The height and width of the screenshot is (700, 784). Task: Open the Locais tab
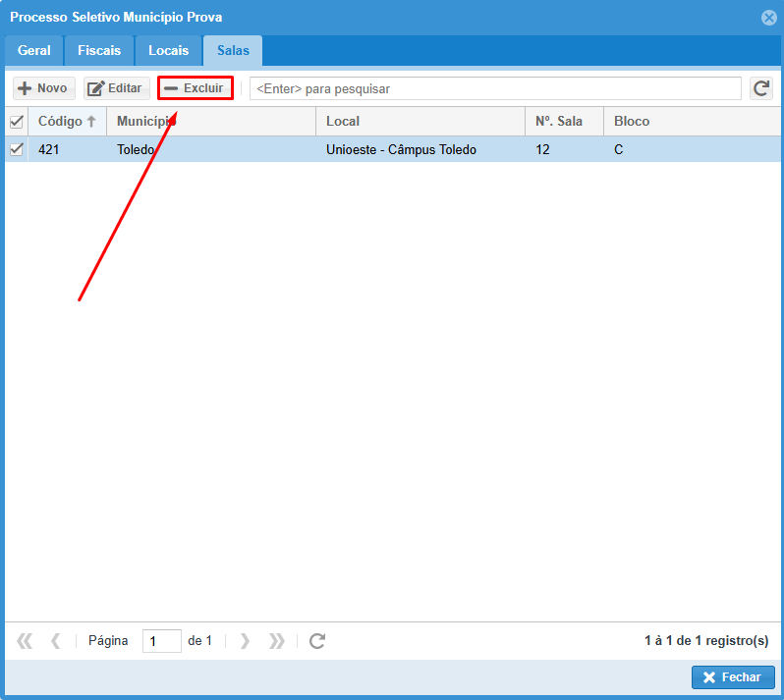point(168,50)
